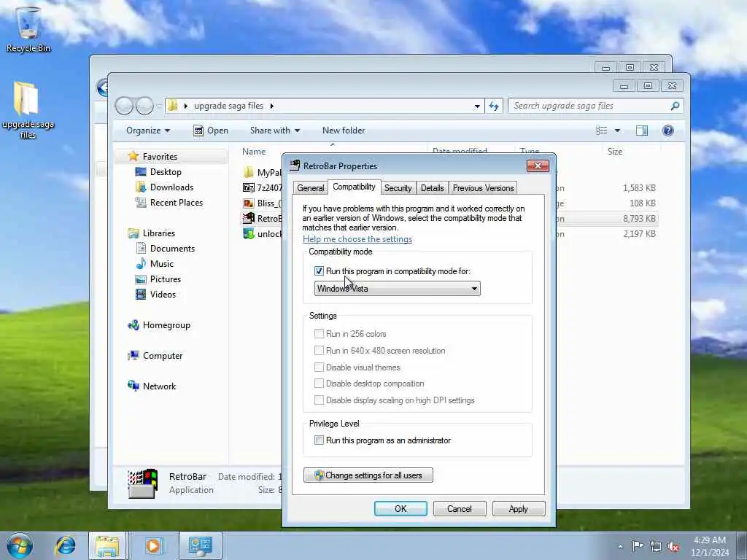Viewport: 747px width, 560px height.
Task: Open address bar history dropdown
Action: pyautogui.click(x=477, y=106)
